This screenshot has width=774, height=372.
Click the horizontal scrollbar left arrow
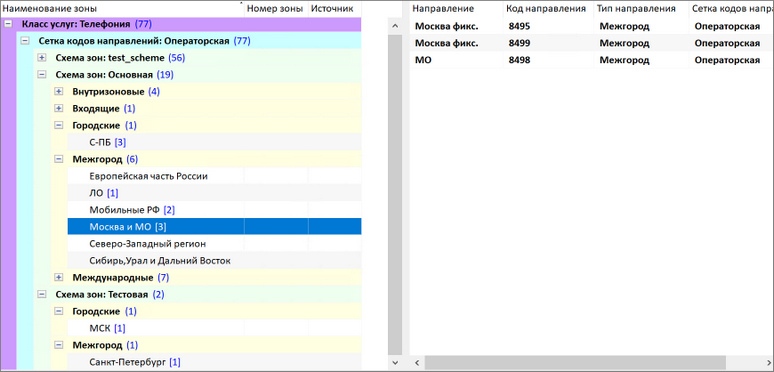click(417, 363)
